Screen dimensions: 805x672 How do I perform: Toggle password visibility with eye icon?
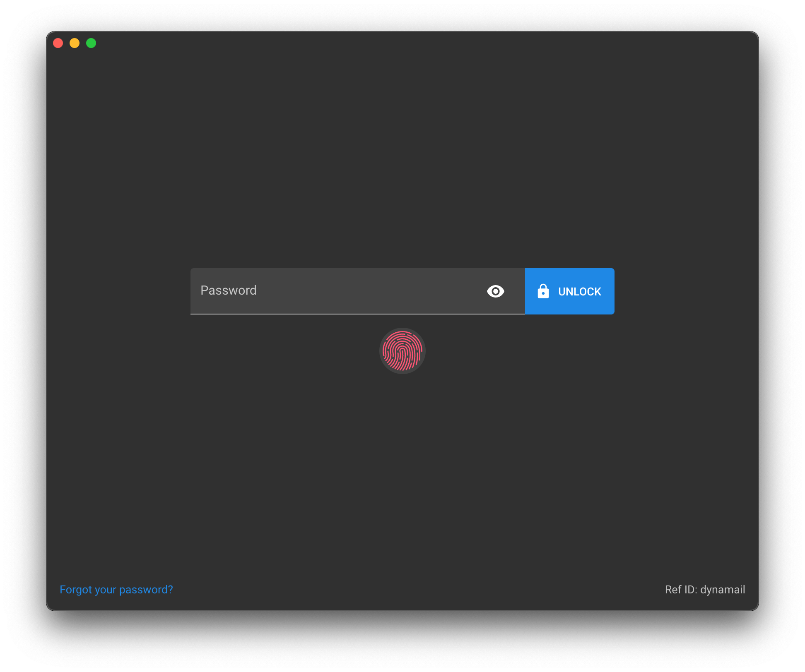click(495, 291)
